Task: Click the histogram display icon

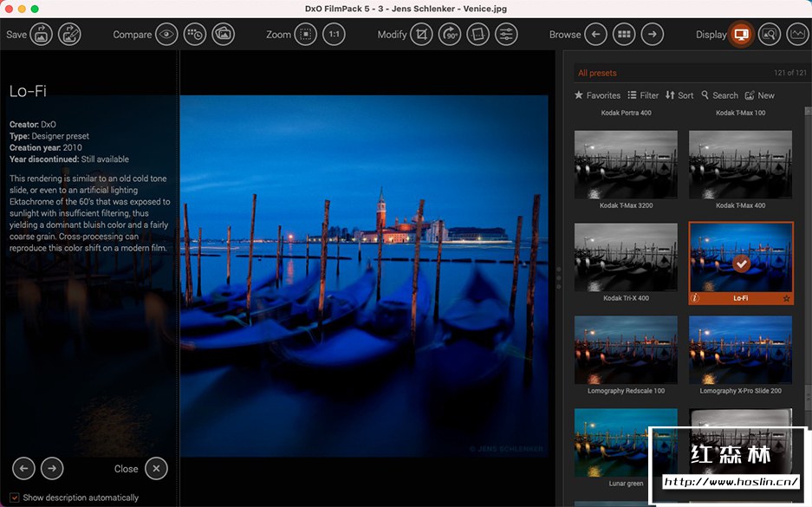Action: click(797, 35)
